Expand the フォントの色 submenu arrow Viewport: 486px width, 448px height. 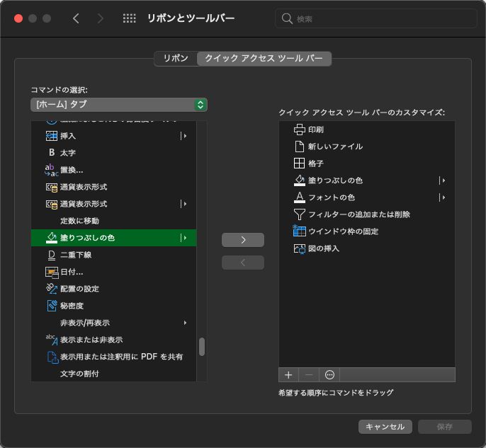[442, 197]
